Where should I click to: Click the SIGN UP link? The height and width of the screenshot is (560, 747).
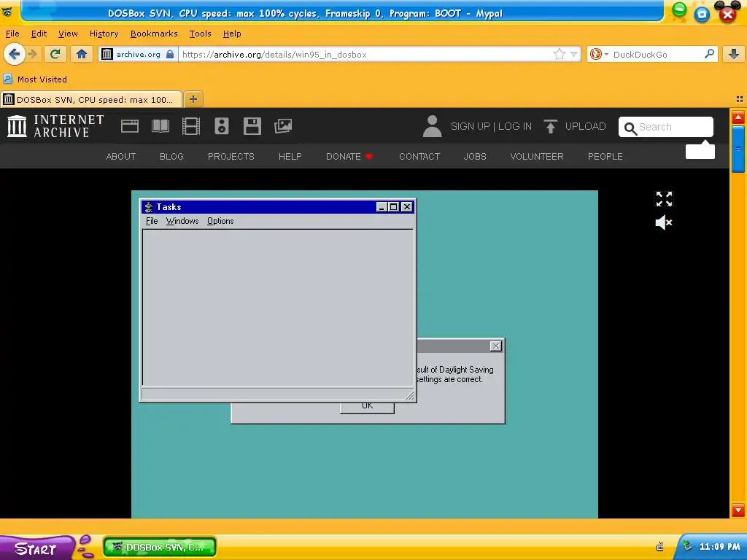pyautogui.click(x=471, y=126)
